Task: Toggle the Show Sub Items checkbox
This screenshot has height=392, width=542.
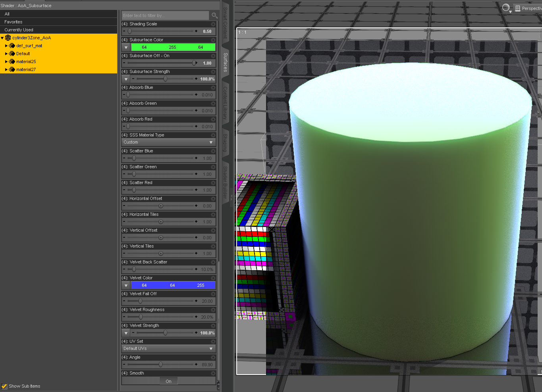Action: pyautogui.click(x=4, y=386)
